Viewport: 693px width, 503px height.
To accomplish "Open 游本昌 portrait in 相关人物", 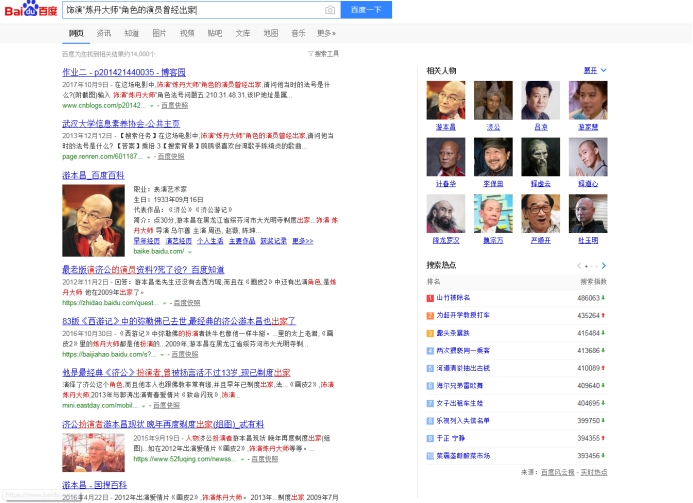I will (446, 100).
